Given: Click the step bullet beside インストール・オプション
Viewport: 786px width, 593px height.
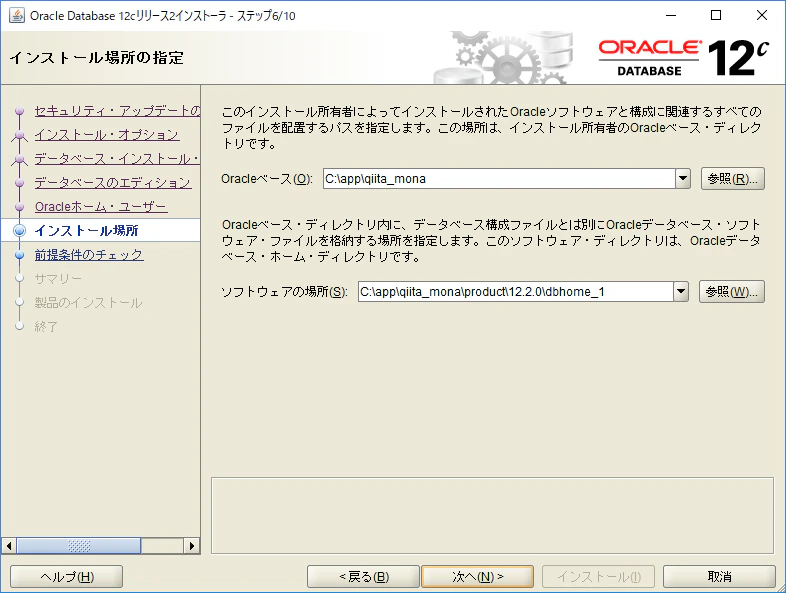Looking at the screenshot, I should [20, 135].
